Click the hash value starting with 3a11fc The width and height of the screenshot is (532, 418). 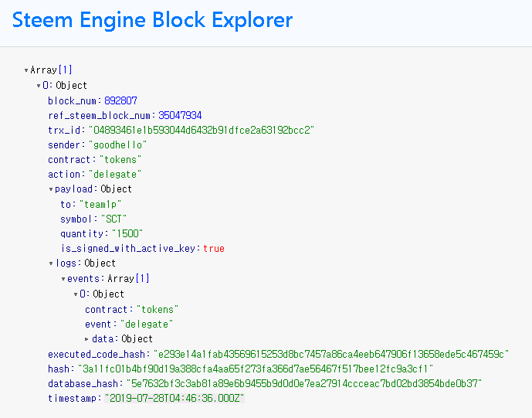tap(256, 369)
